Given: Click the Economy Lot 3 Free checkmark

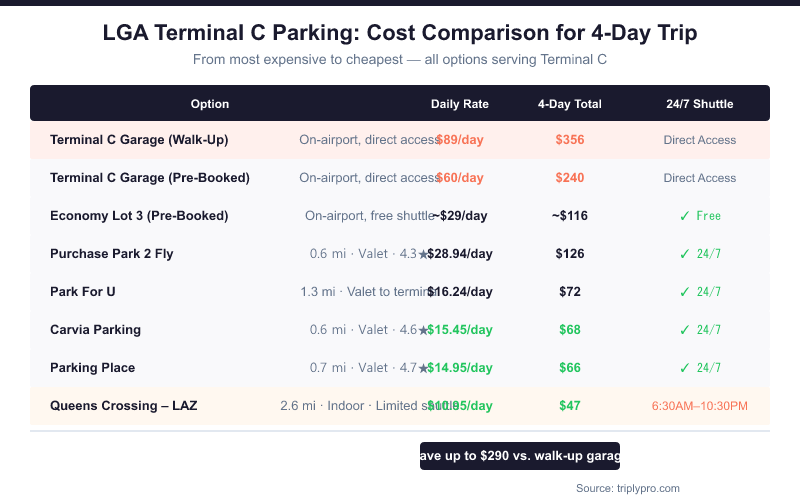Looking at the screenshot, I should pyautogui.click(x=685, y=216).
